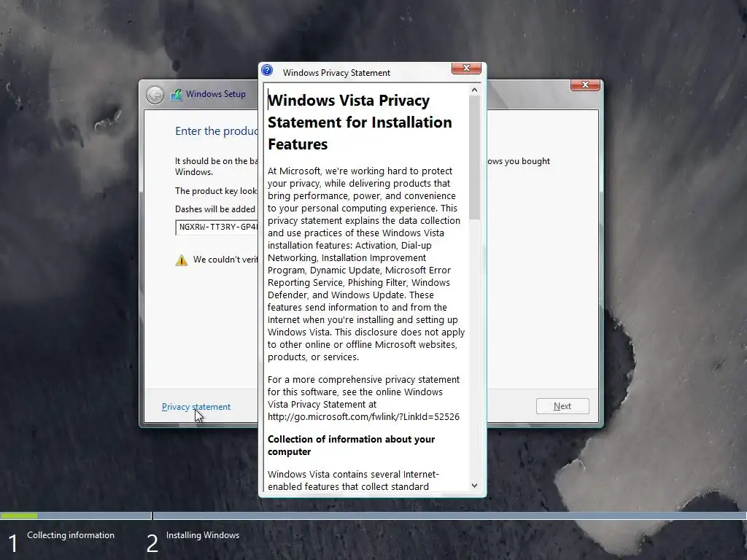Click the http://go.microsoft.com/fwlink/?LinkId=52526 URL text

coord(363,416)
